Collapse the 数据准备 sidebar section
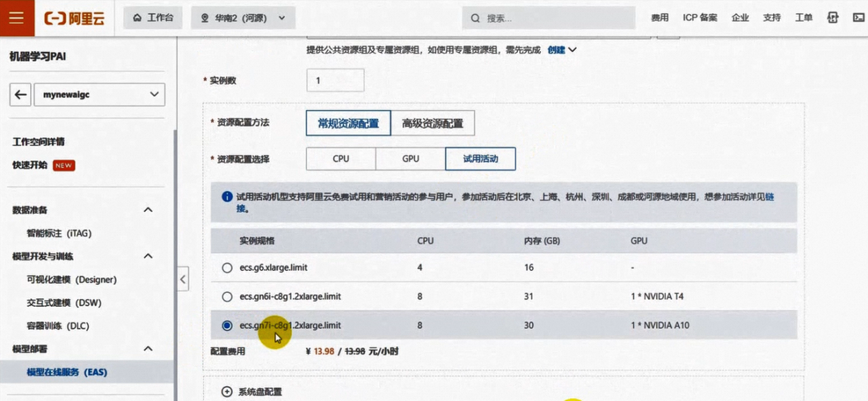The width and height of the screenshot is (868, 401). [x=148, y=210]
